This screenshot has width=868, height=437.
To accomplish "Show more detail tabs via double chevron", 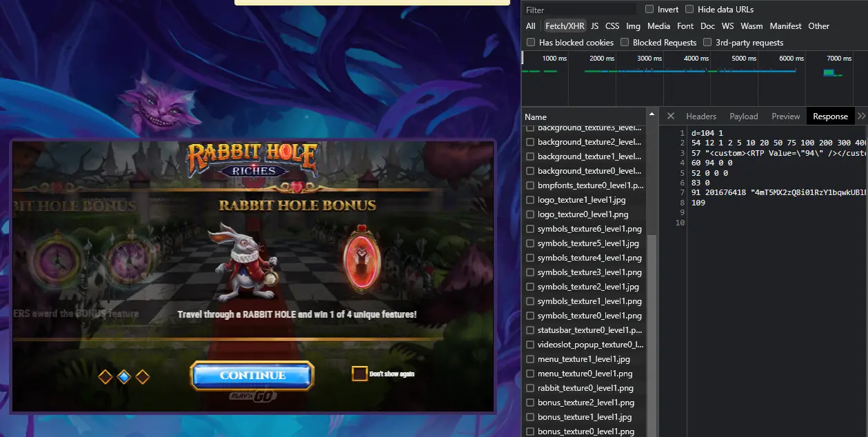I will tap(861, 116).
